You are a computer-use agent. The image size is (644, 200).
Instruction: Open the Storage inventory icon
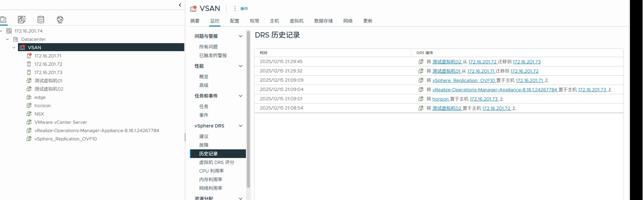click(41, 19)
